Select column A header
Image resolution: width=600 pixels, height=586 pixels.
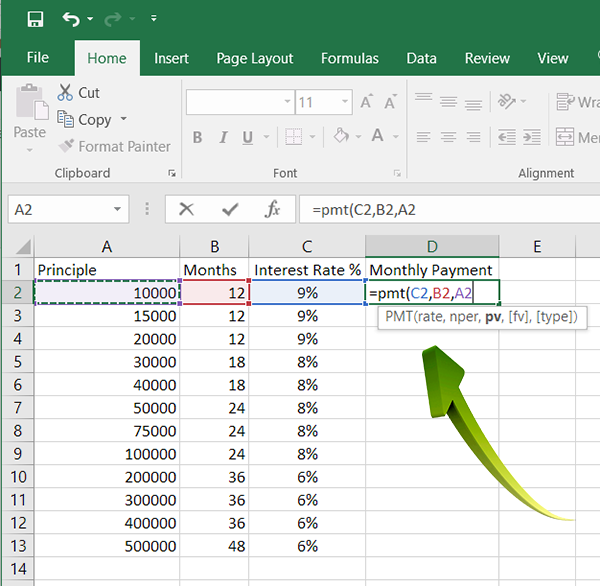point(107,246)
